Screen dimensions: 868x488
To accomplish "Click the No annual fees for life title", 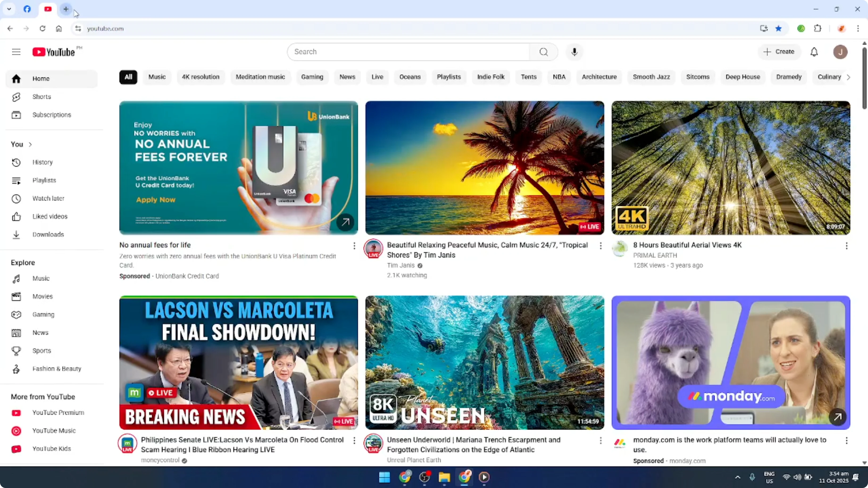I will [x=155, y=245].
